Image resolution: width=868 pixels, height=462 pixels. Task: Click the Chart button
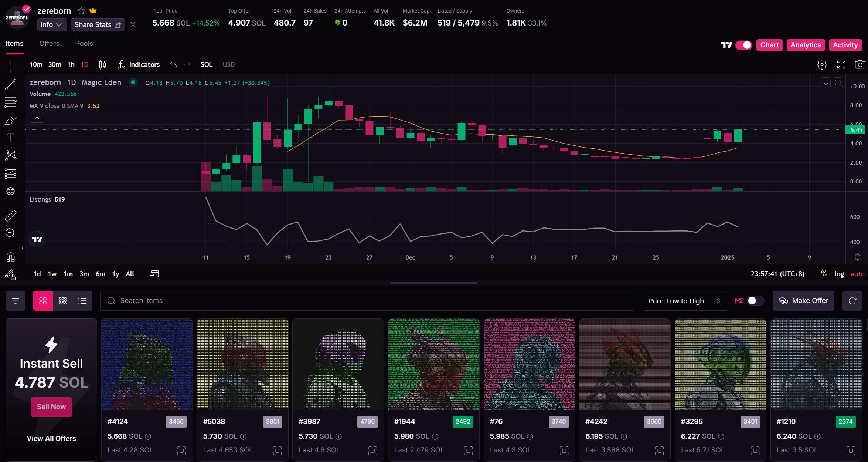(769, 45)
